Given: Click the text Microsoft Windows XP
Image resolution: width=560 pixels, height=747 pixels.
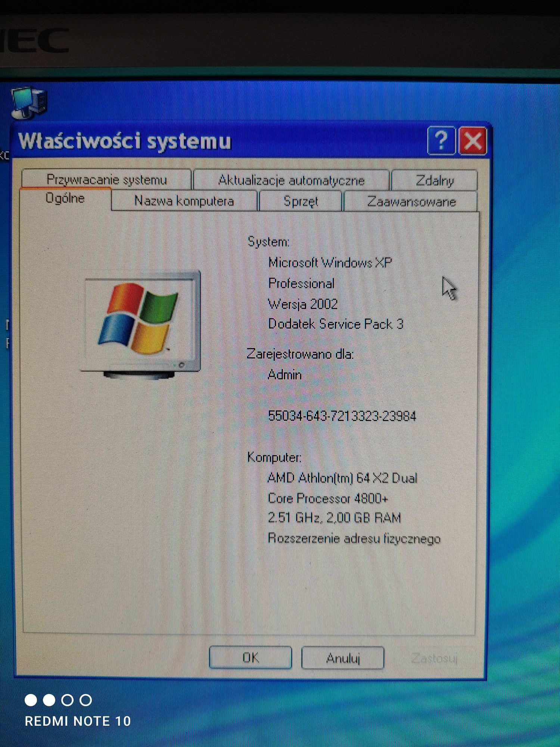Looking at the screenshot, I should click(330, 263).
